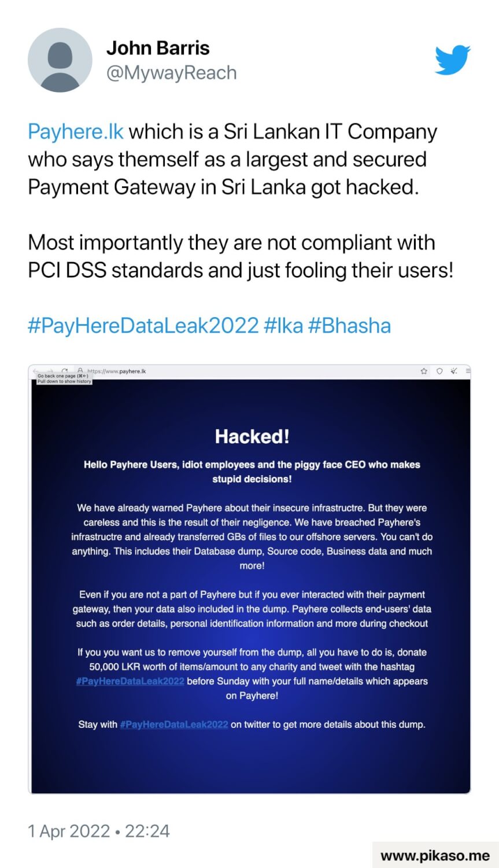This screenshot has height=868, width=499.
Task: Click #PayHereDataLeak2022 link before 'before Sunday'
Action: [130, 681]
